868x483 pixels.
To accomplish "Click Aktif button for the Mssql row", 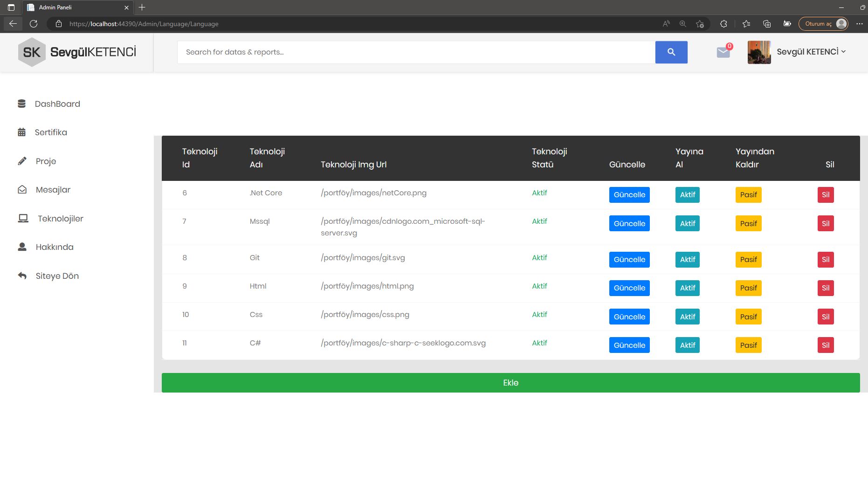I will click(x=688, y=223).
